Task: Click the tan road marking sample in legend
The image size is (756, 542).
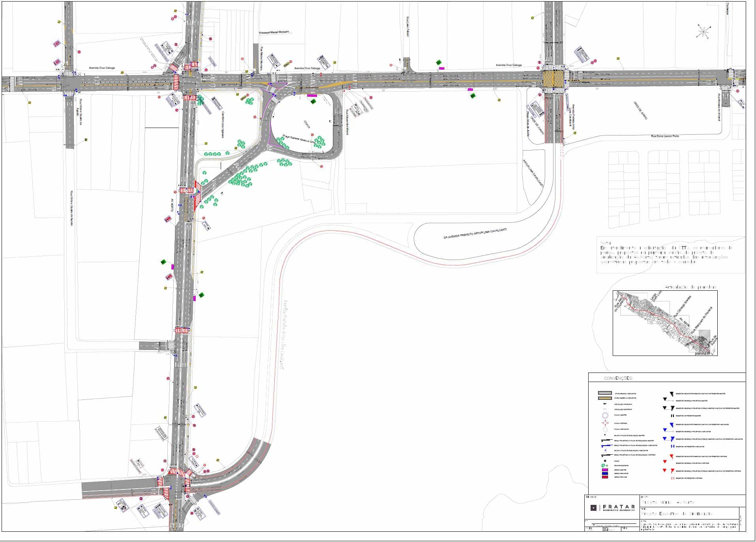Action: click(604, 398)
